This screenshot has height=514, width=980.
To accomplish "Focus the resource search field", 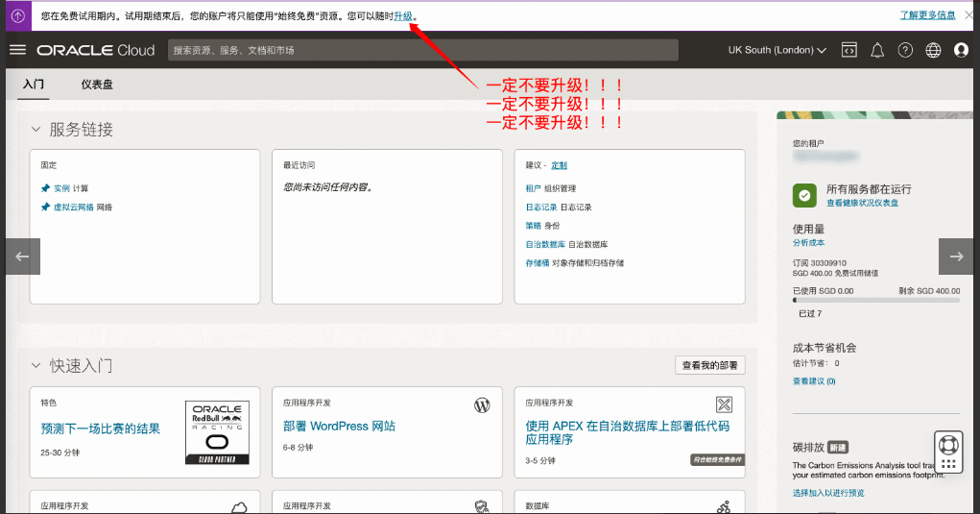I will coord(422,50).
